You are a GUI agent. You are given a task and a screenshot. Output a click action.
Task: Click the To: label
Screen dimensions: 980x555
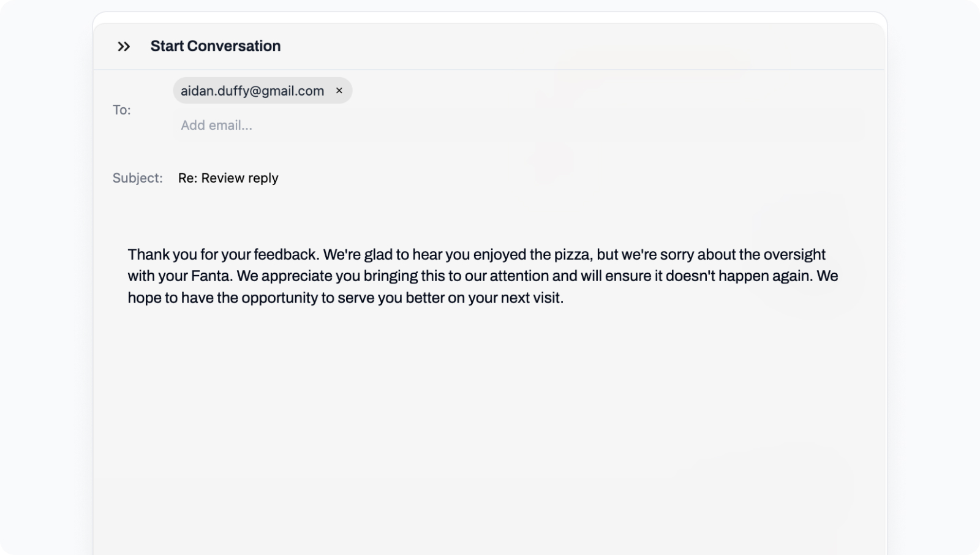tap(121, 110)
